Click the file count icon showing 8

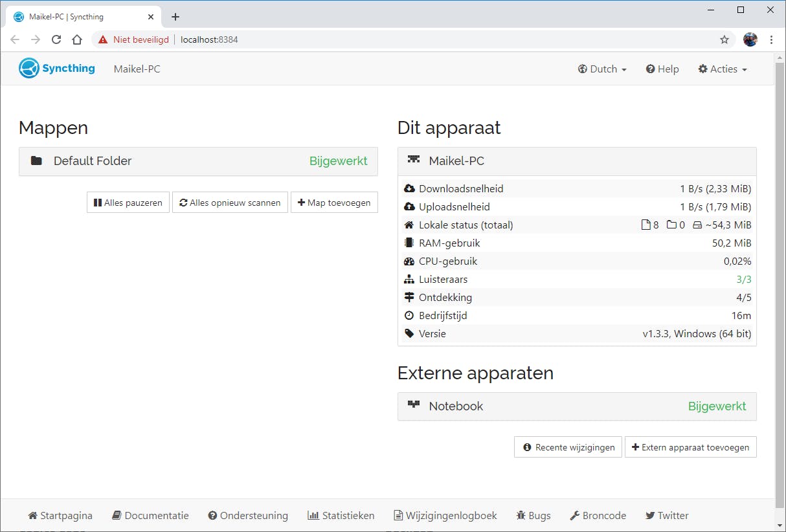(x=645, y=225)
